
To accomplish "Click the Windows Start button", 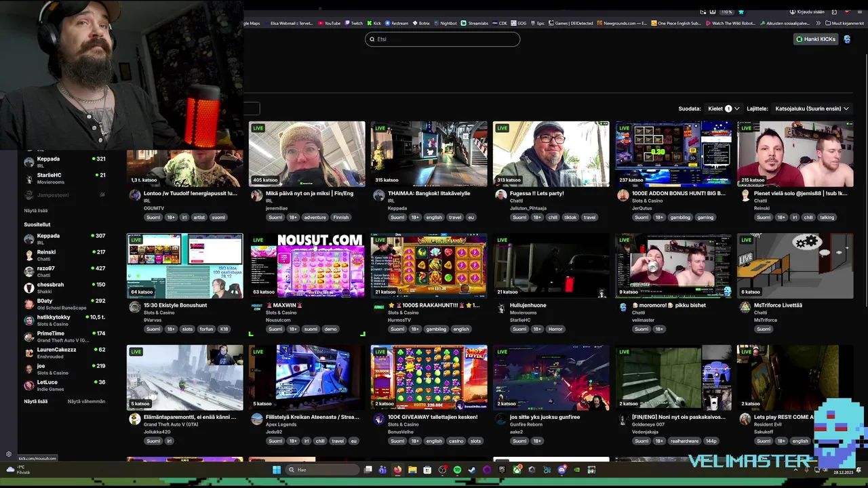I will (x=277, y=470).
